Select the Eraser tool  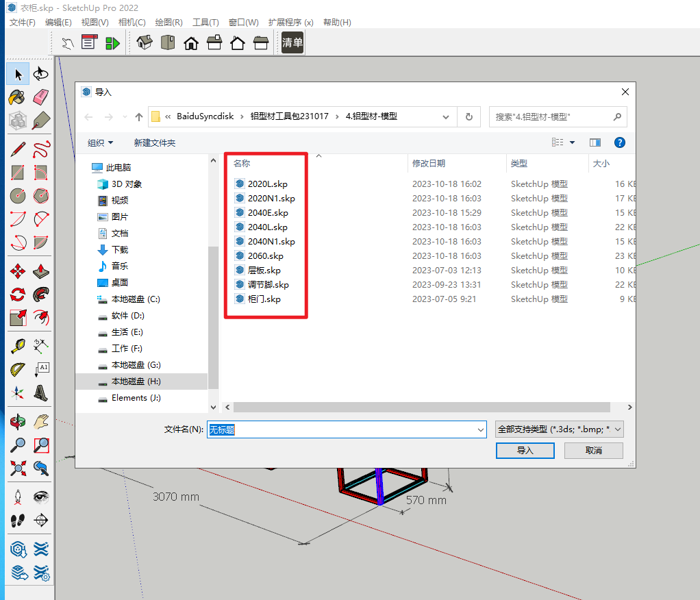(41, 97)
